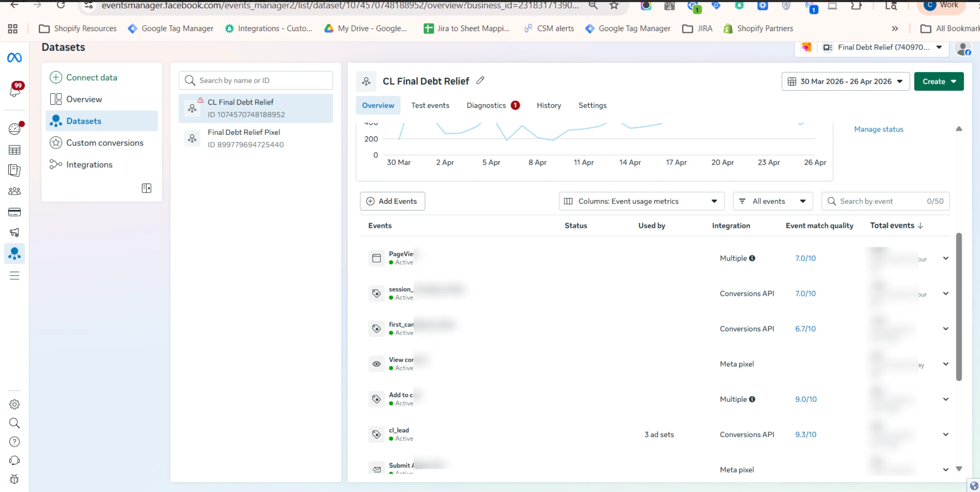
Task: Expand the session_ event row
Action: tap(946, 293)
